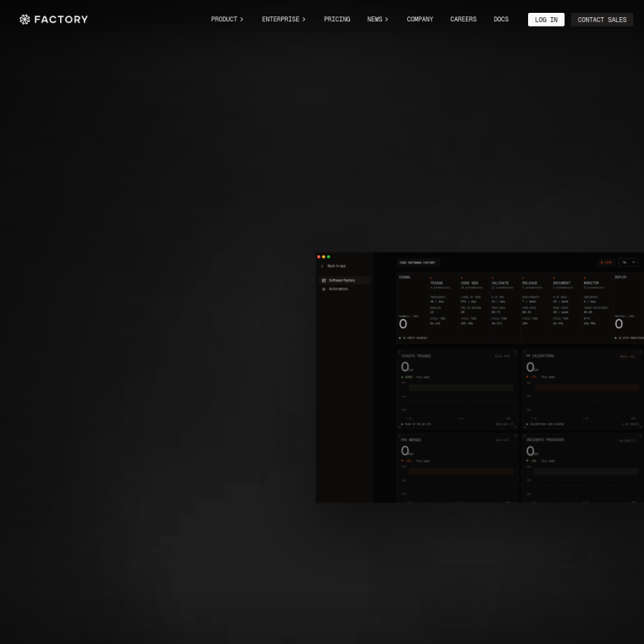Open the PRS MERGED chart card
This screenshot has height=644, width=644.
coord(457,468)
